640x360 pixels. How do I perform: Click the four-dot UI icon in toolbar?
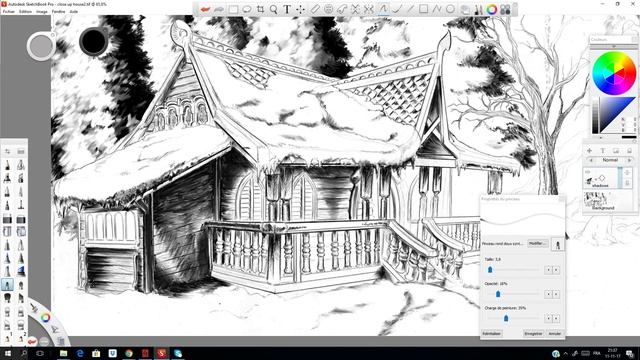point(505,9)
